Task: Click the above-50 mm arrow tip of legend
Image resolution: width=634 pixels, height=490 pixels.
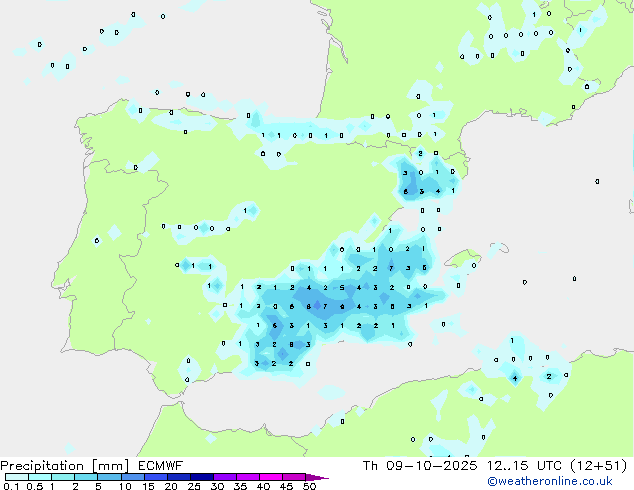Action: pos(317,477)
